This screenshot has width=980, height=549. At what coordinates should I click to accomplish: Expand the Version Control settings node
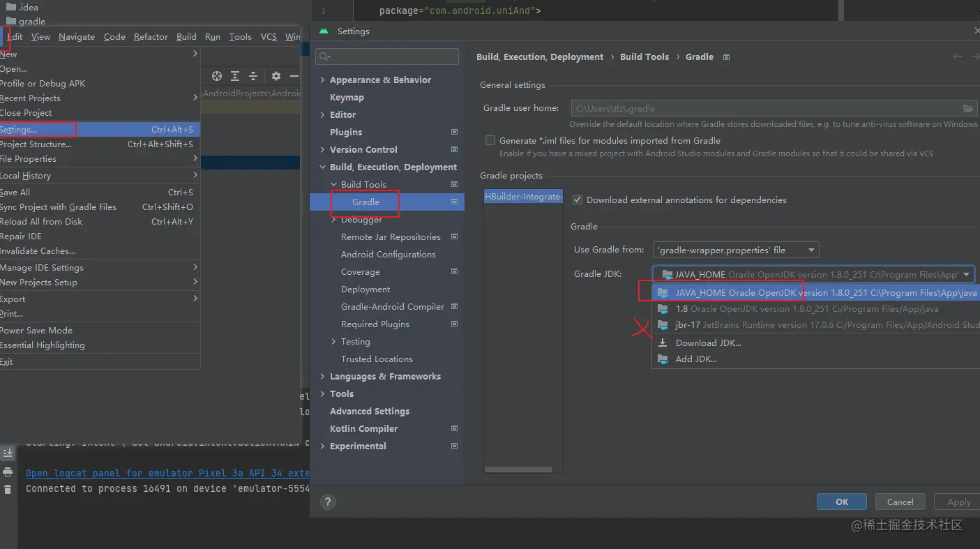click(x=322, y=150)
